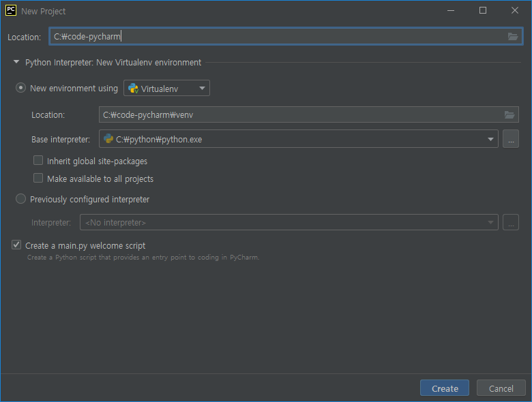Viewport: 532px width, 402px height.
Task: Select New environment using radio button
Action: 20,88
